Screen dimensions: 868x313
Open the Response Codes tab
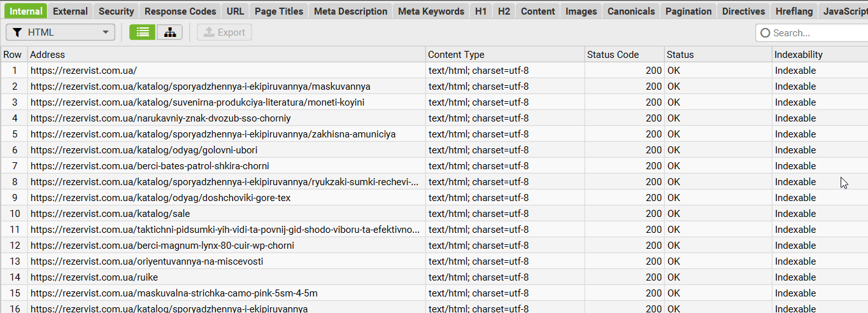[x=180, y=11]
